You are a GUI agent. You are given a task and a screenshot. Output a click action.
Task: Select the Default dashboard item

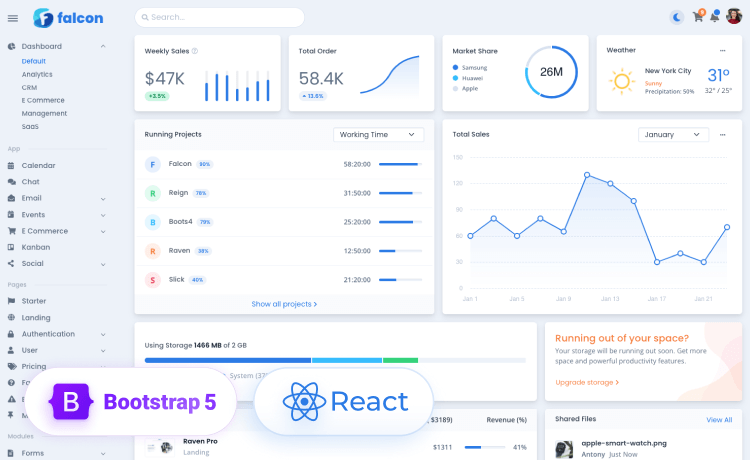pyautogui.click(x=33, y=61)
